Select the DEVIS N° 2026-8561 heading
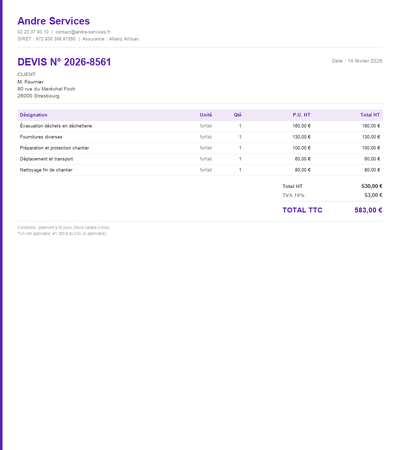 pos(64,62)
